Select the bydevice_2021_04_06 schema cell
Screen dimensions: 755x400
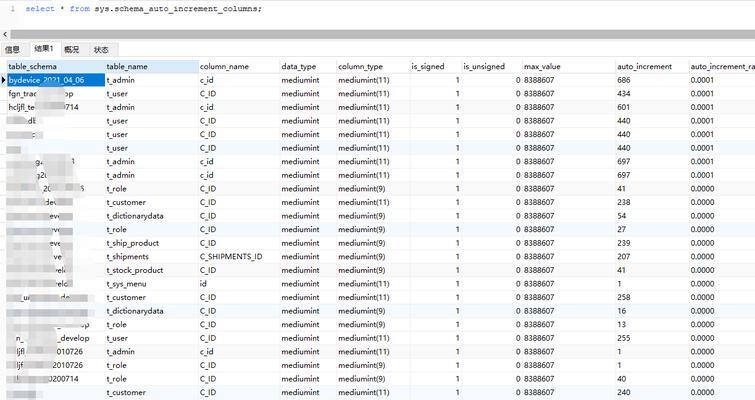(56, 80)
